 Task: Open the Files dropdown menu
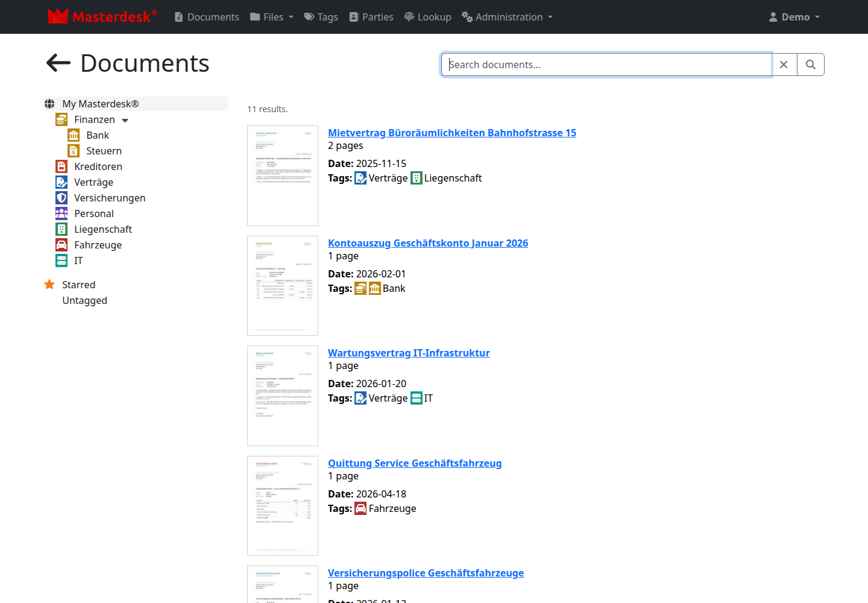click(272, 17)
